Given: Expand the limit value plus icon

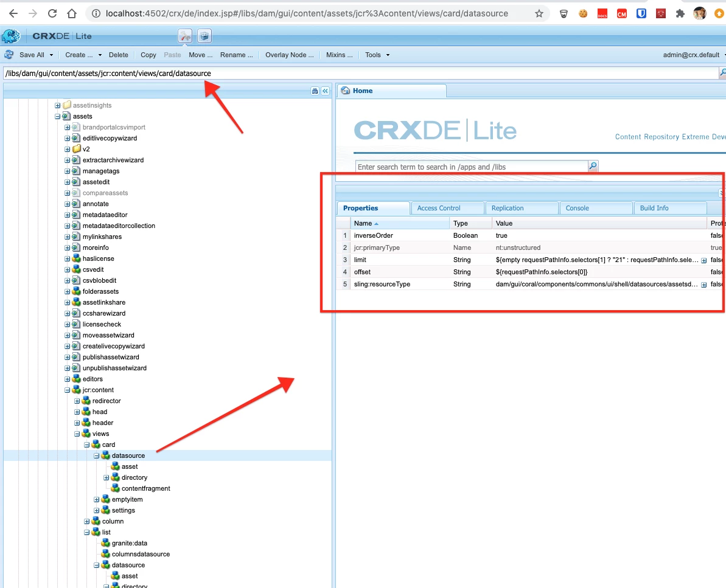Looking at the screenshot, I should [x=703, y=260].
